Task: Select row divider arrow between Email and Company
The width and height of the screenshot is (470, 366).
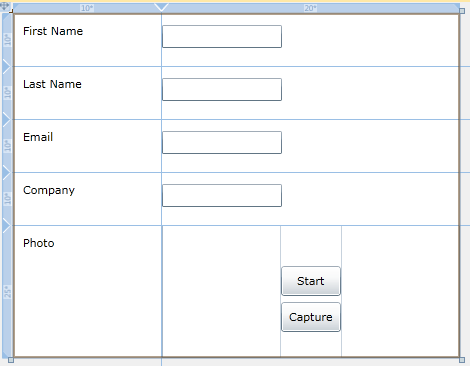Action: (7, 172)
